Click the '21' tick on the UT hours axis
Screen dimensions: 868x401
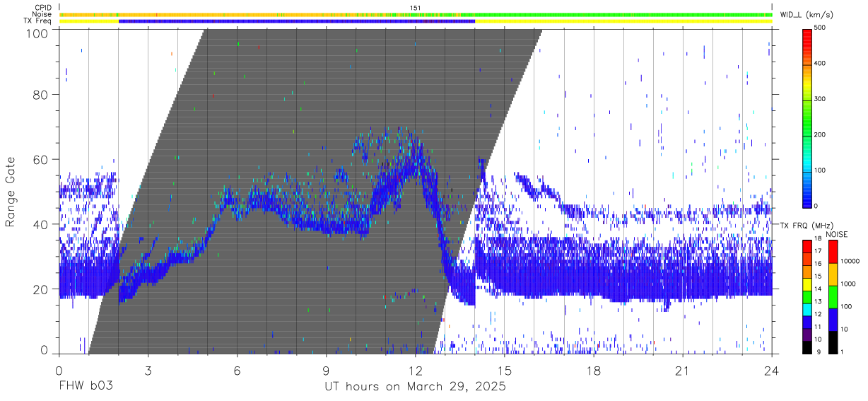point(683,370)
